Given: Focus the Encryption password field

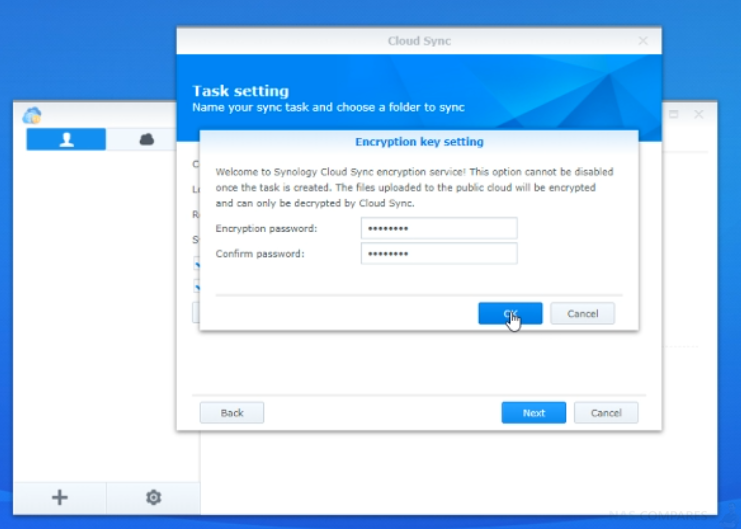Looking at the screenshot, I should [x=439, y=228].
